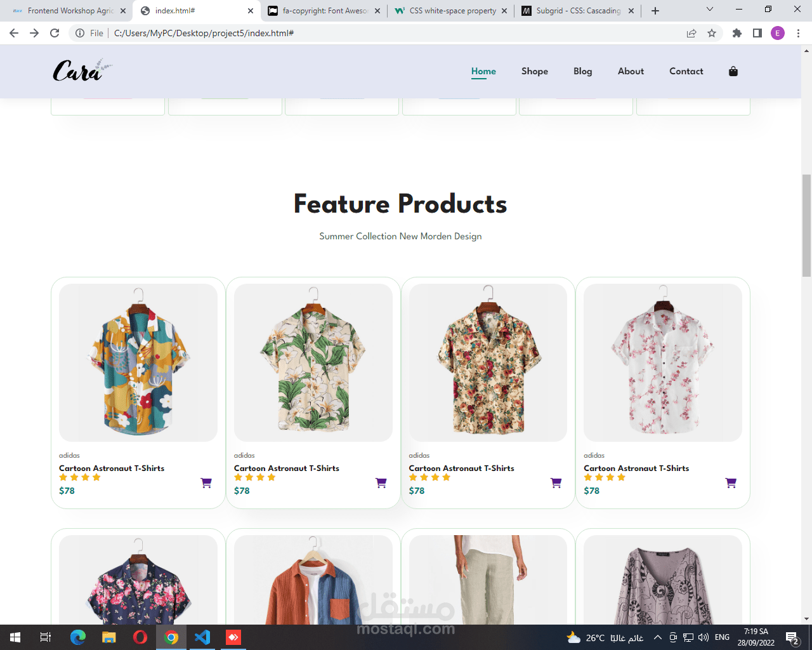Bookmark this page with the star icon
Viewport: 812px width, 650px height.
click(x=712, y=33)
